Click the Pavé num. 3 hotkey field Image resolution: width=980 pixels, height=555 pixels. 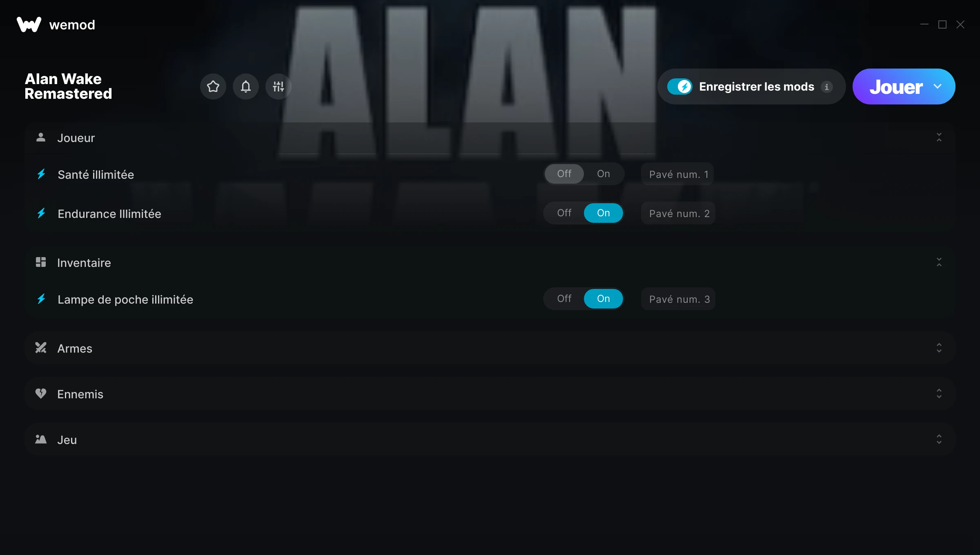click(678, 299)
